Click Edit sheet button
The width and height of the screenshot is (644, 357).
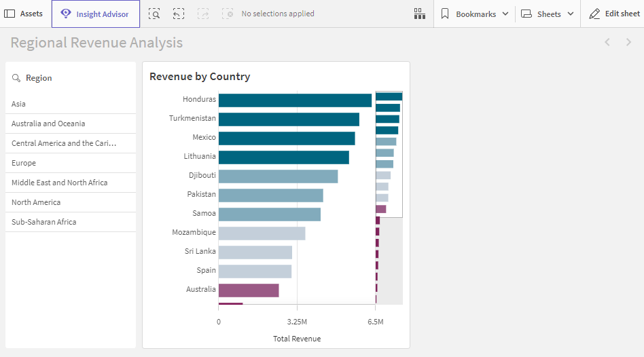coord(613,14)
